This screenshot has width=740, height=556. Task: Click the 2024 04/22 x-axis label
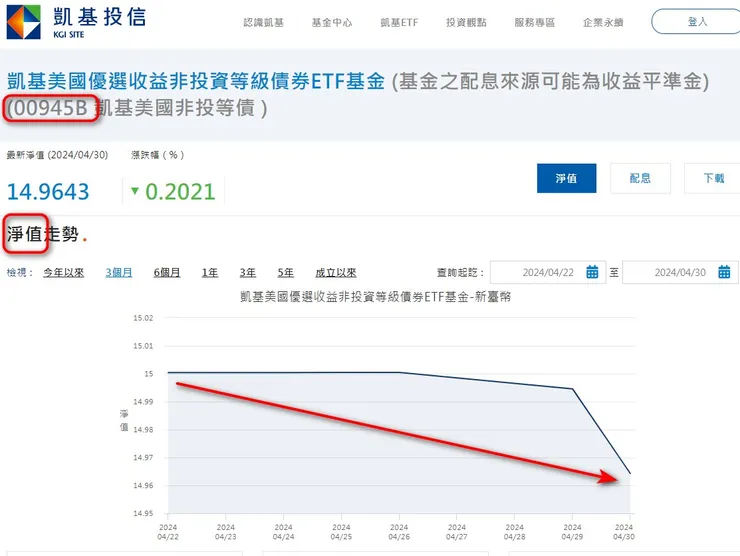(x=168, y=532)
